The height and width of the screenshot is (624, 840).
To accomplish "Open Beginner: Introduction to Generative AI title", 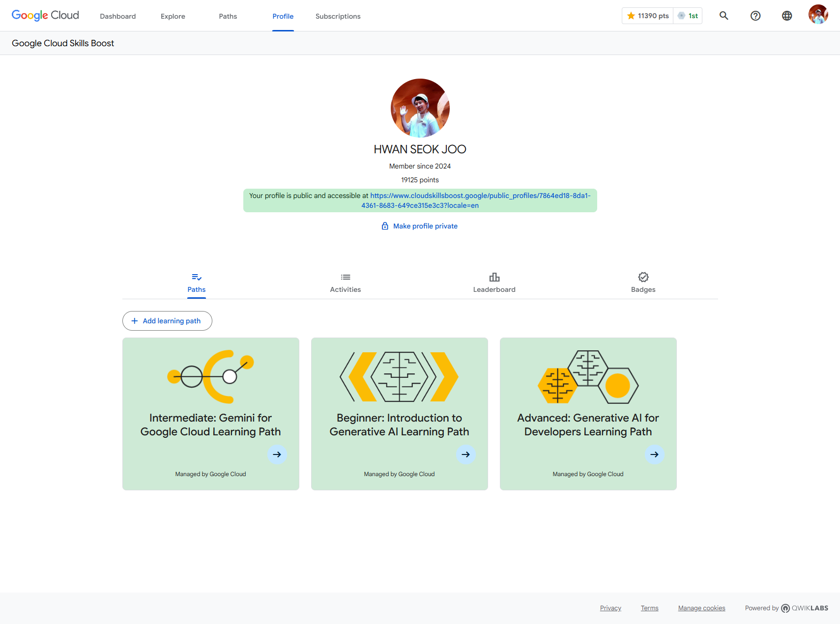I will [x=400, y=425].
